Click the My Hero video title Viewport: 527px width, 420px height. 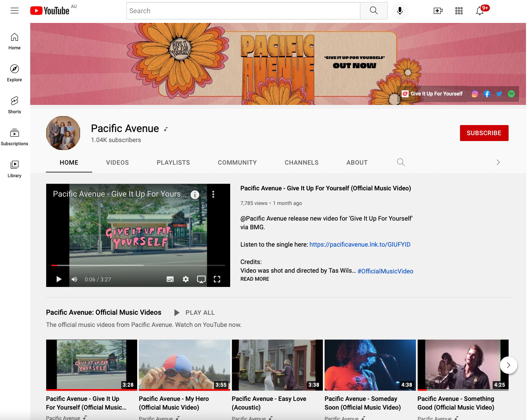click(x=174, y=403)
